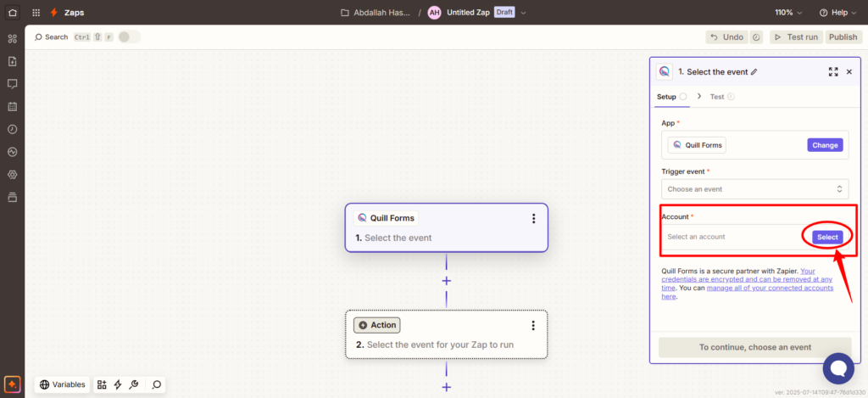Open the apps grid menu
The height and width of the screenshot is (398, 868).
pos(36,12)
